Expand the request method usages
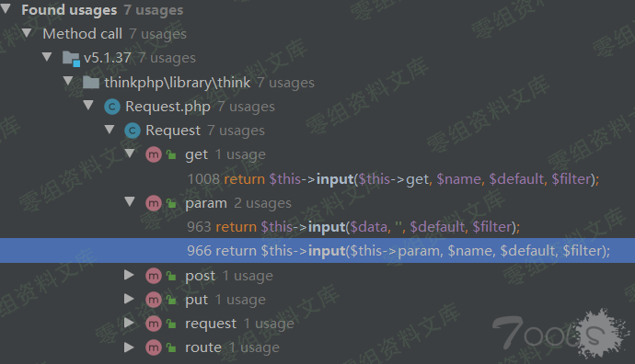The width and height of the screenshot is (635, 364). tap(129, 323)
